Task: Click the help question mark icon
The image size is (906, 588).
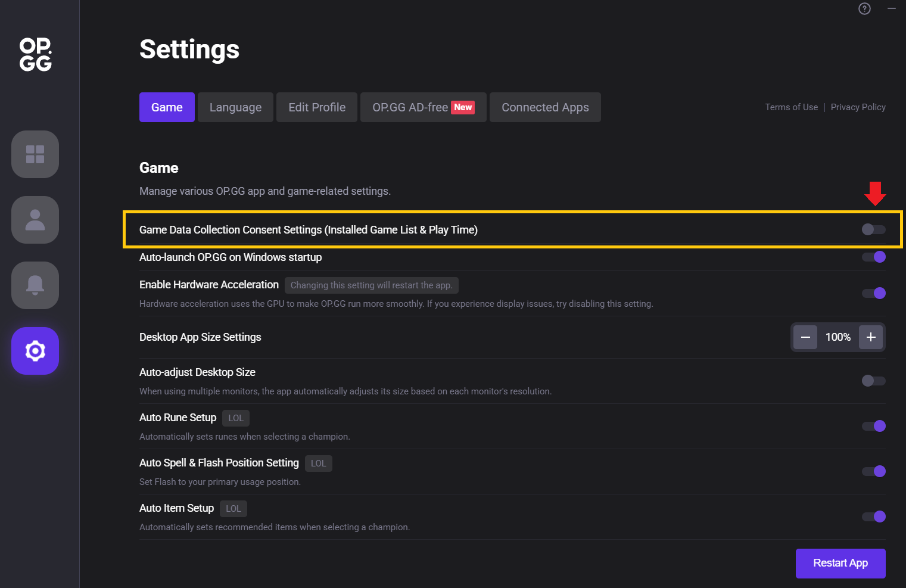Action: pyautogui.click(x=864, y=8)
